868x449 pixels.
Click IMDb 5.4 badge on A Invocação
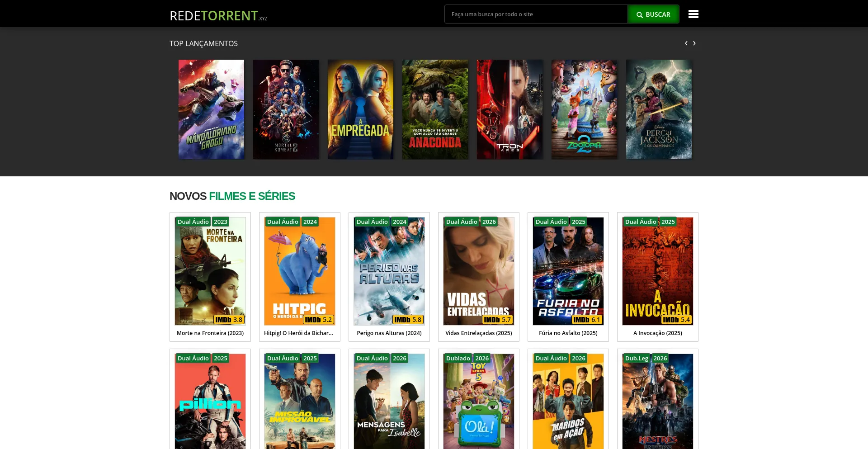click(676, 320)
